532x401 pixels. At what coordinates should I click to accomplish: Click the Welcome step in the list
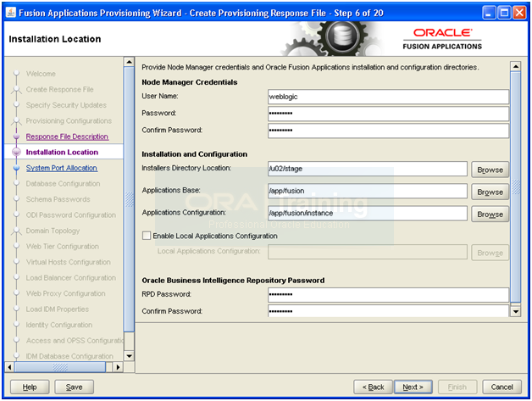pyautogui.click(x=41, y=74)
